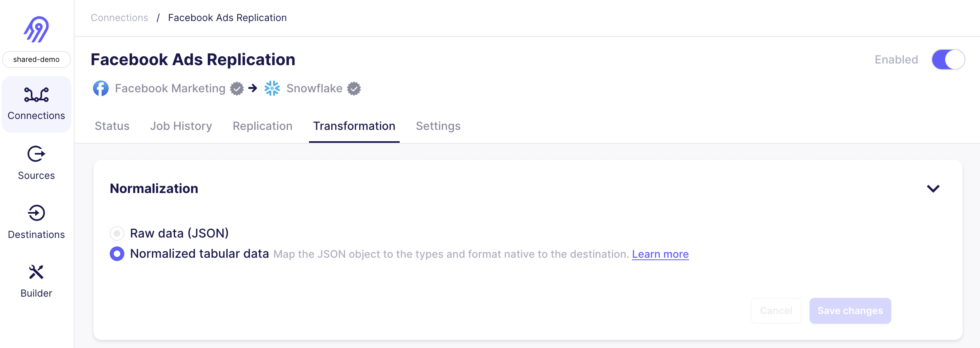This screenshot has width=980, height=348.
Task: Open the Builder tools icon
Action: click(x=36, y=272)
